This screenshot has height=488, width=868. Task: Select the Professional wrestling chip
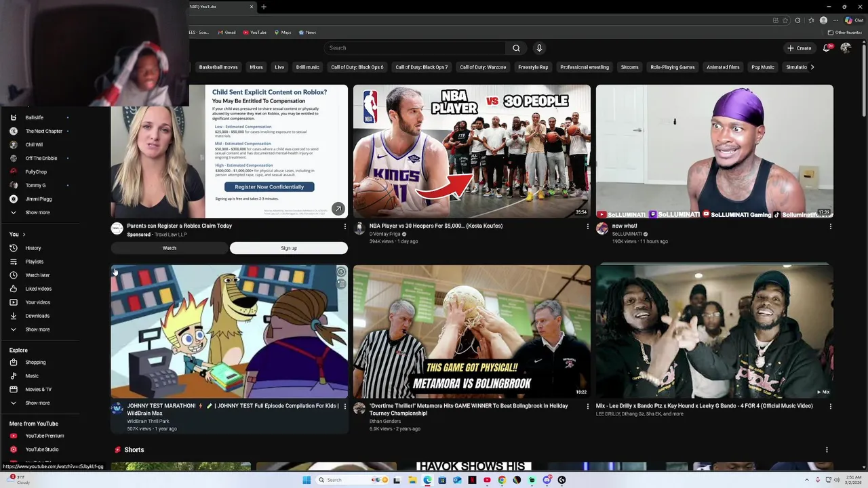coord(585,67)
